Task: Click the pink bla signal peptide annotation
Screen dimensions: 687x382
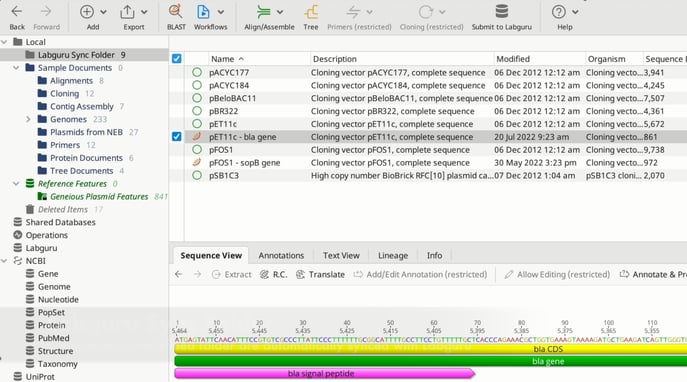Action: point(324,374)
